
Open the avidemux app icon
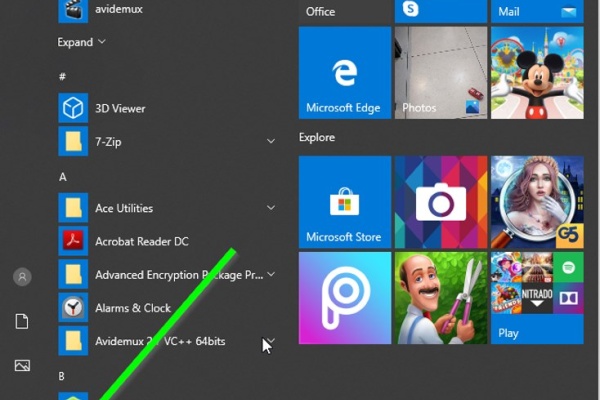73,10
